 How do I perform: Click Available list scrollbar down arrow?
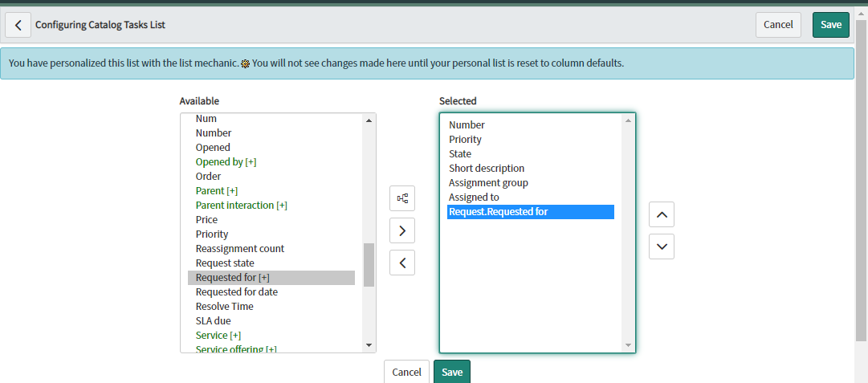click(369, 346)
